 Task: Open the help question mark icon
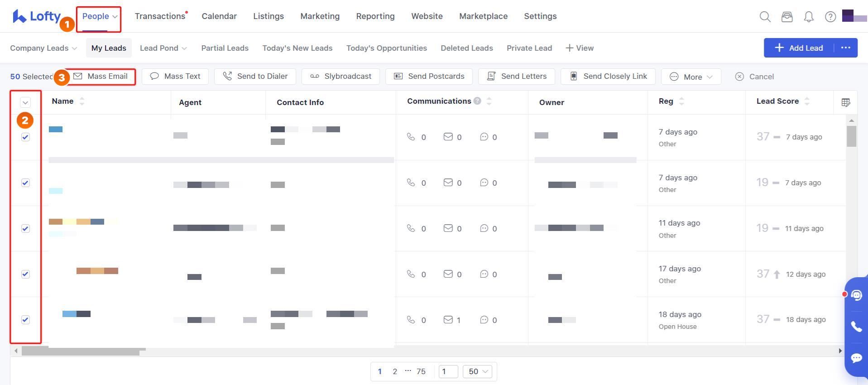click(x=830, y=17)
